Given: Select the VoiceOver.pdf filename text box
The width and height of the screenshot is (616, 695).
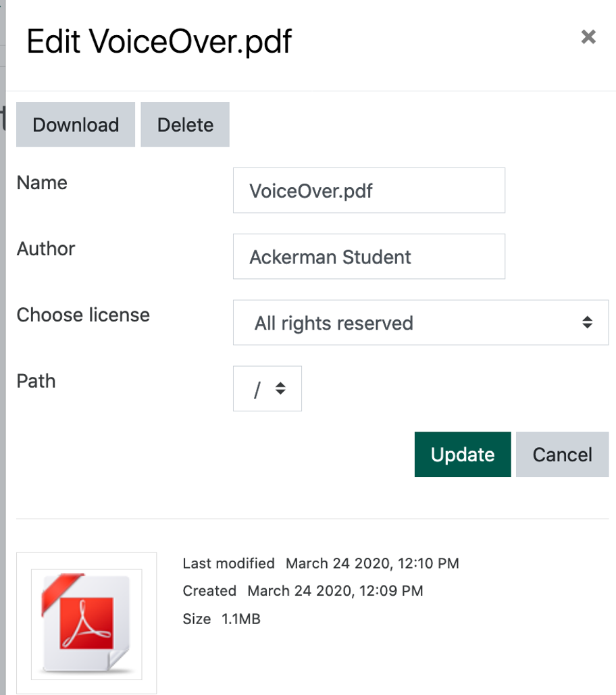Looking at the screenshot, I should click(369, 190).
